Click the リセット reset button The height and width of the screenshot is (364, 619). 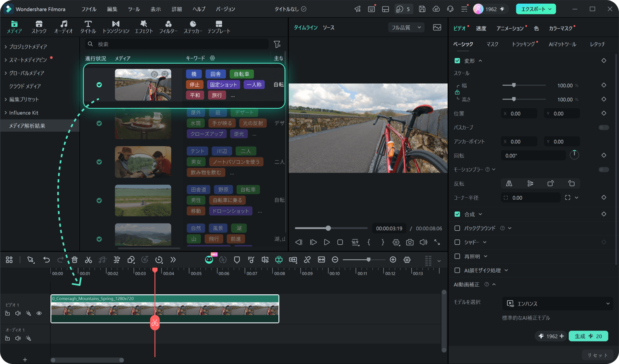click(x=597, y=355)
